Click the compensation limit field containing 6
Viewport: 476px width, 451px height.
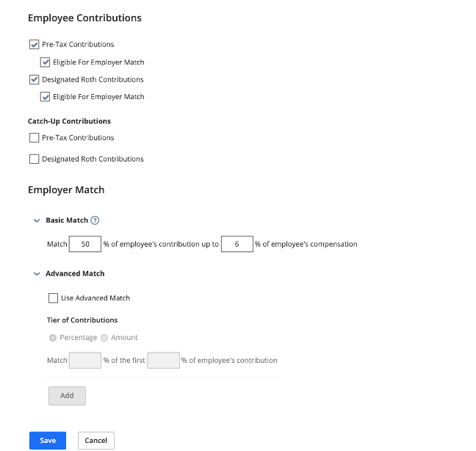(x=237, y=244)
